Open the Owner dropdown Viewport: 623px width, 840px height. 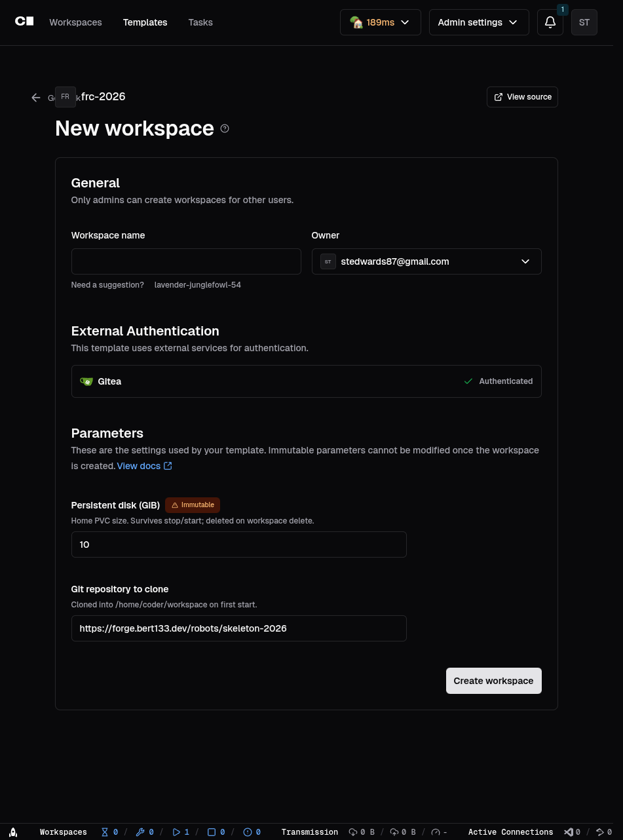tap(426, 261)
